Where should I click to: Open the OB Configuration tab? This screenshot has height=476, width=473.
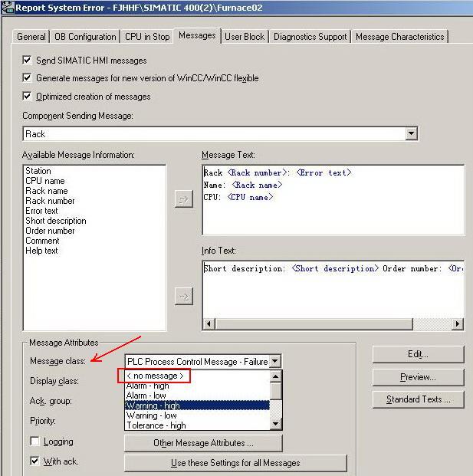[85, 37]
